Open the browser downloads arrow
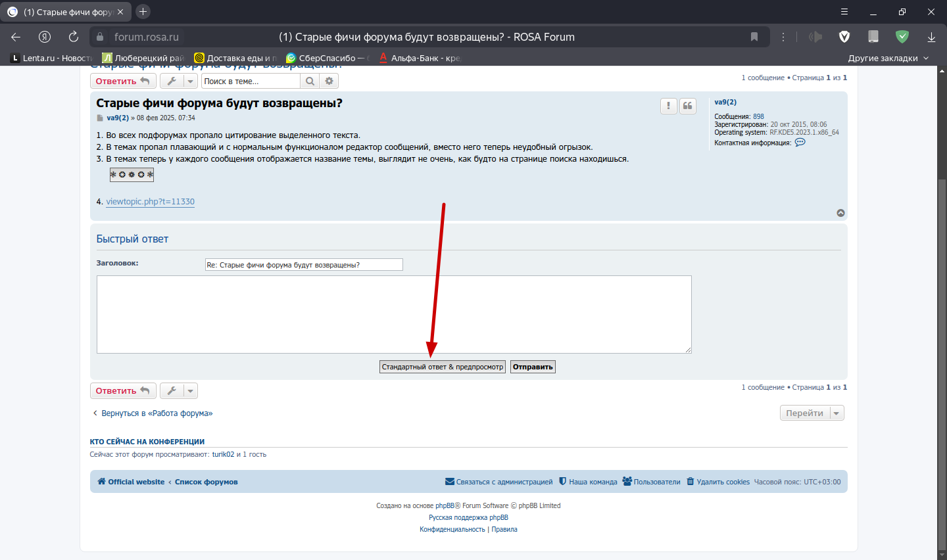The width and height of the screenshot is (947, 560). tap(931, 37)
